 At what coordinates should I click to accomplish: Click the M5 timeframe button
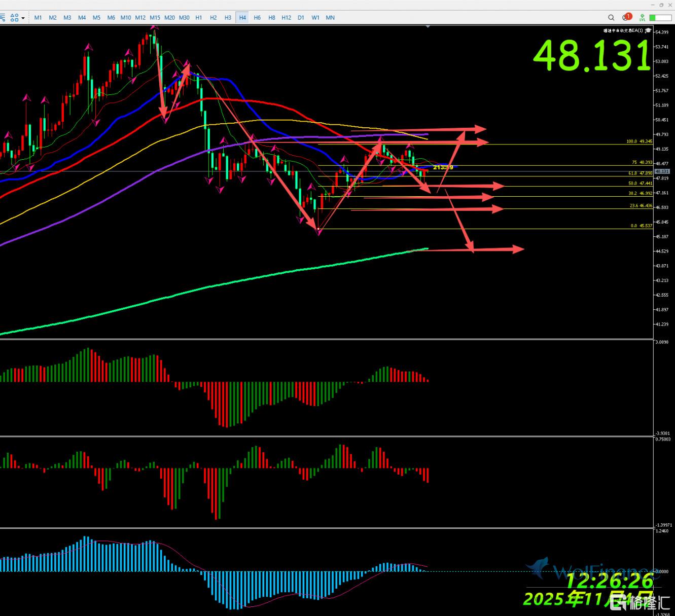coord(96,18)
